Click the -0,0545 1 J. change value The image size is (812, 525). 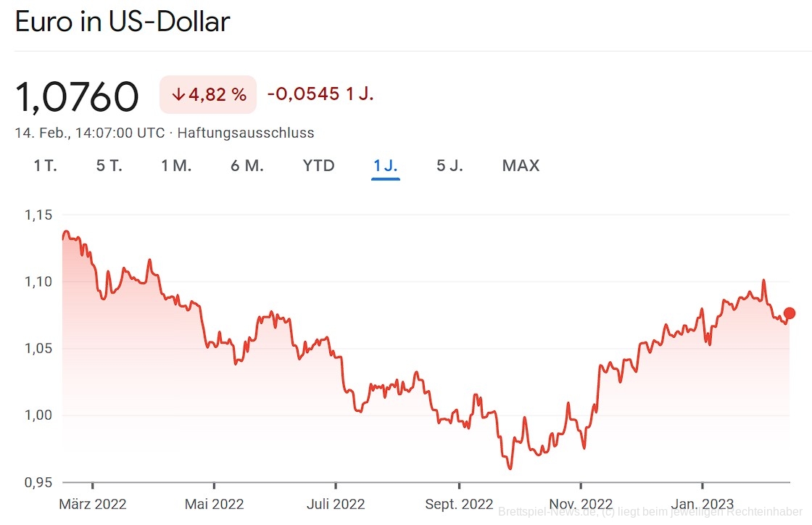coord(321,94)
